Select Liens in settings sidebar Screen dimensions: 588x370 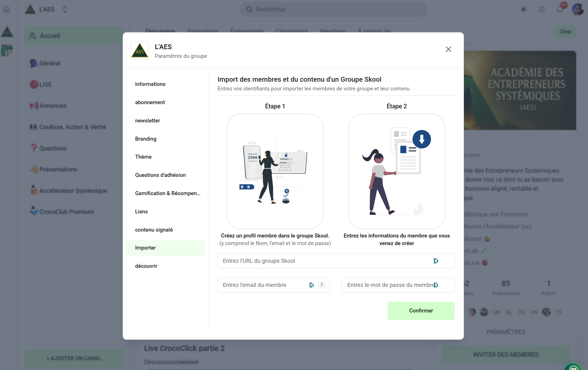[165, 212]
